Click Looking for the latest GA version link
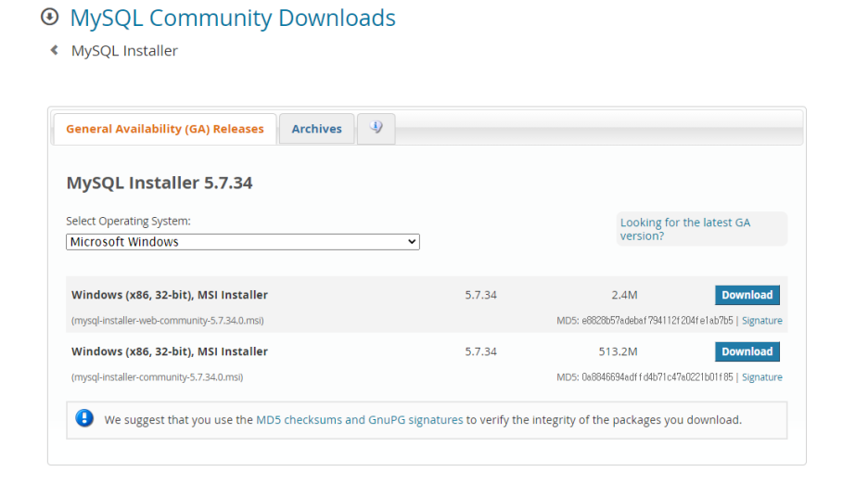This screenshot has height=497, width=868. (685, 229)
